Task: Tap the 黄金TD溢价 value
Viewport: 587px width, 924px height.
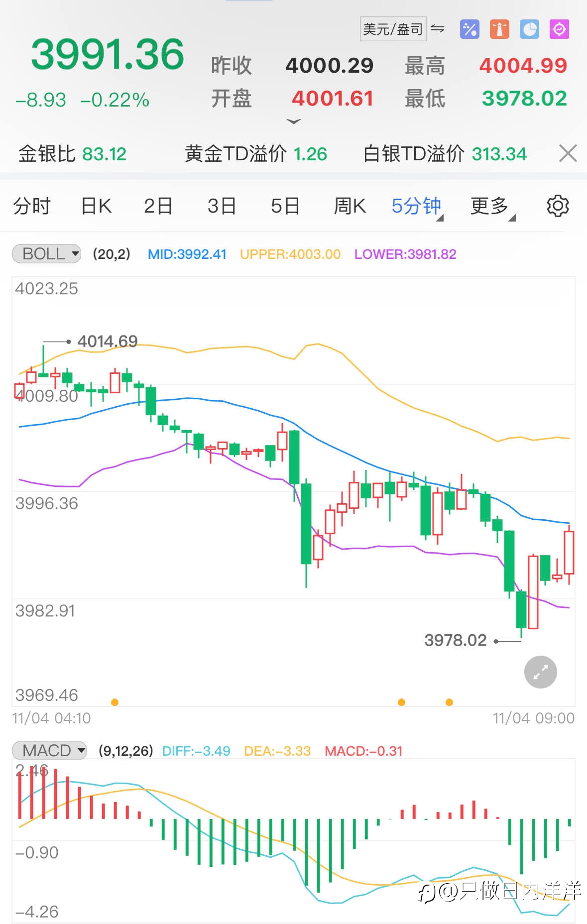Action: coord(310,154)
